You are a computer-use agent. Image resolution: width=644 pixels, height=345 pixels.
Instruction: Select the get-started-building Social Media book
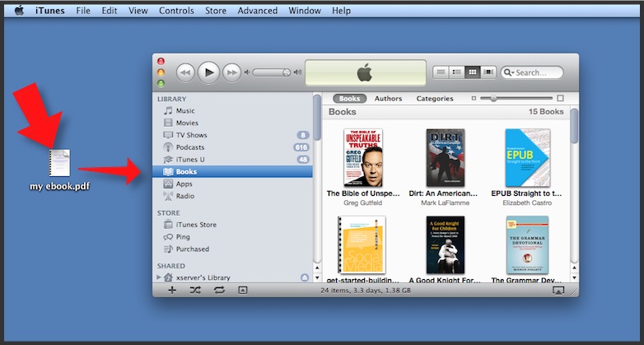coord(362,245)
